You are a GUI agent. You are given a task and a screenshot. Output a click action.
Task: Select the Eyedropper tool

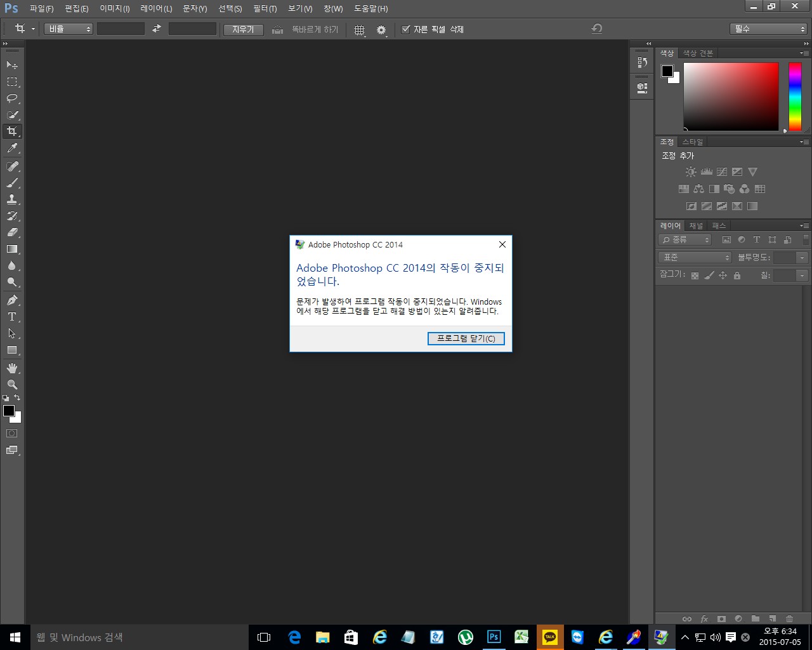[12, 148]
